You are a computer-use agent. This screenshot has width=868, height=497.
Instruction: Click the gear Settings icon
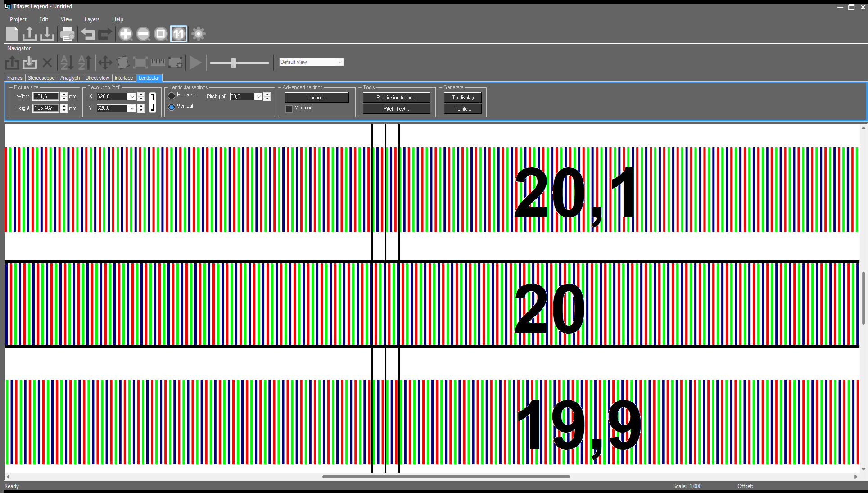coord(198,34)
